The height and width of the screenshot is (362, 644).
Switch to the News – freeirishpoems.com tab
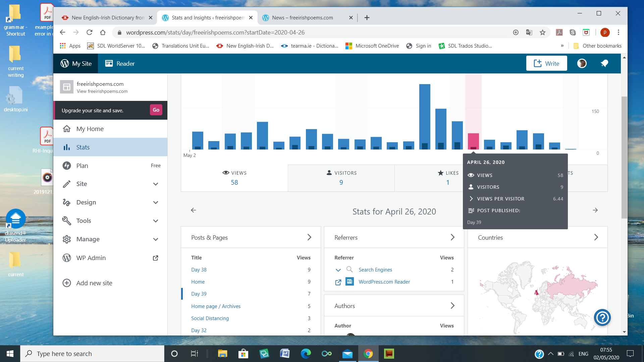[303, 18]
